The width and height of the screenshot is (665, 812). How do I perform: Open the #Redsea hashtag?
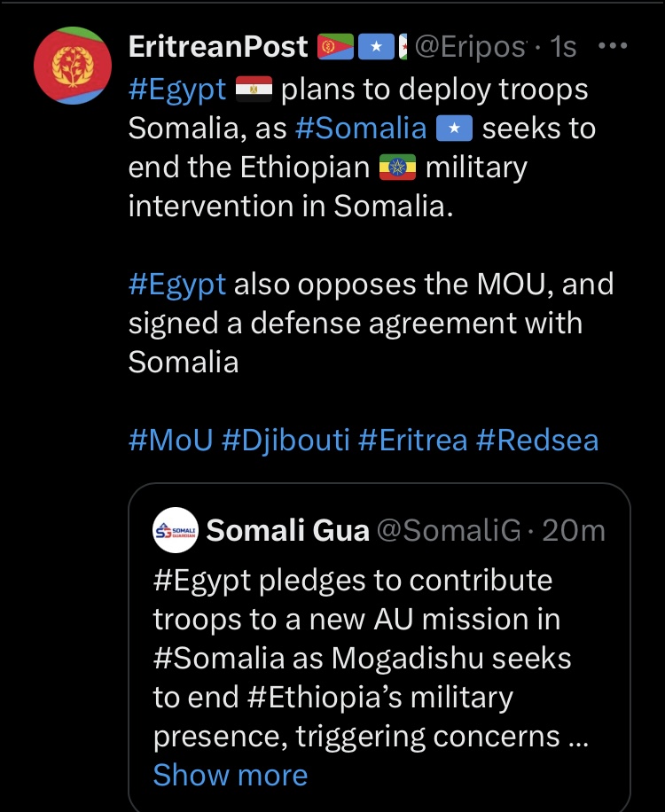[x=537, y=441]
